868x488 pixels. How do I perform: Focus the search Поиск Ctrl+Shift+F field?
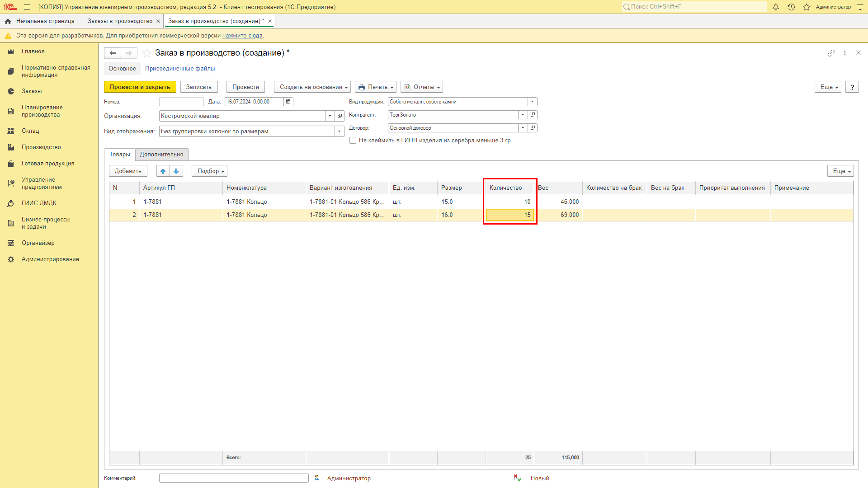pyautogui.click(x=694, y=7)
